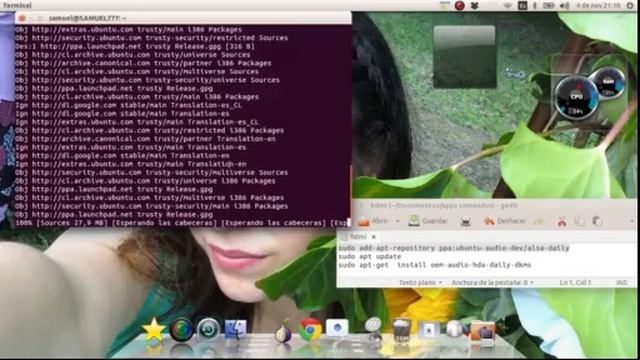Click the print icon in gedit toolbar
Image resolution: width=640 pixels, height=360 pixels.
coord(466,221)
